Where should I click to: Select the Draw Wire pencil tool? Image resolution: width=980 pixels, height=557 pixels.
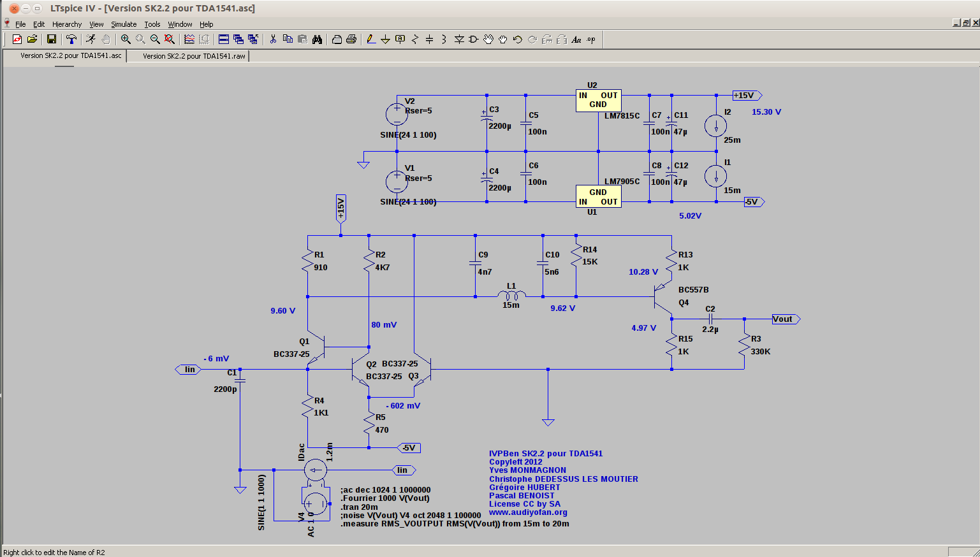371,39
